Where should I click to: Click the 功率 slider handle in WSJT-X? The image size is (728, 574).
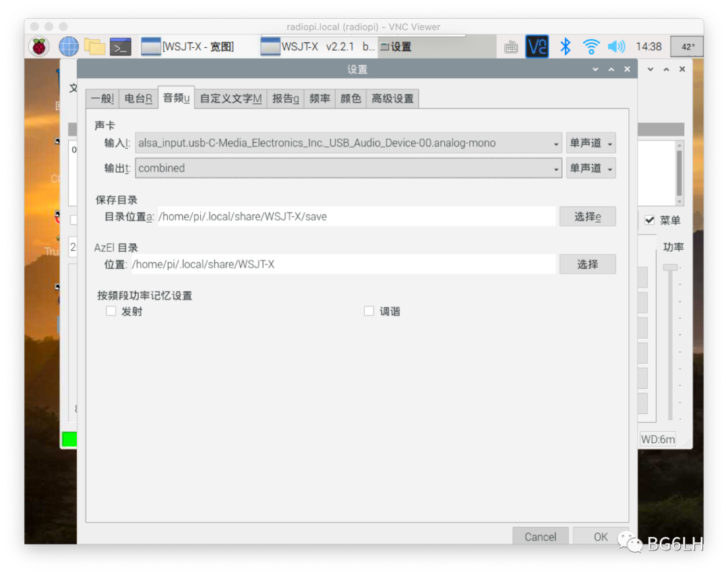point(671,267)
